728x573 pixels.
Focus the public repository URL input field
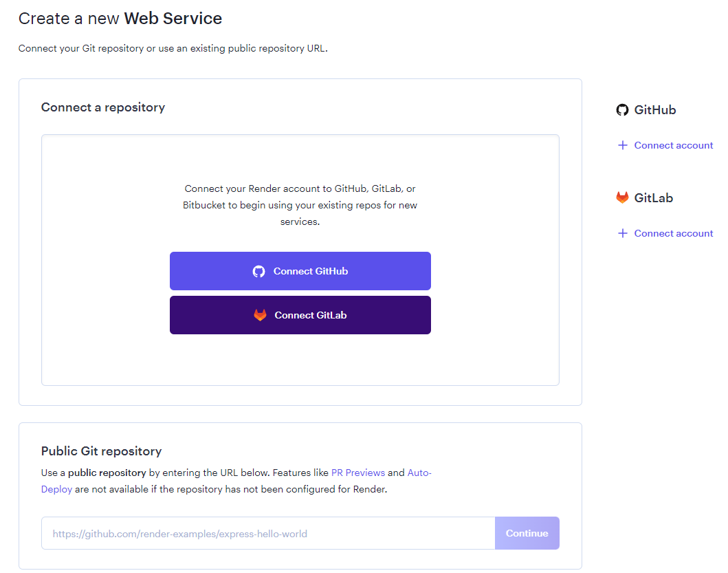pos(268,533)
